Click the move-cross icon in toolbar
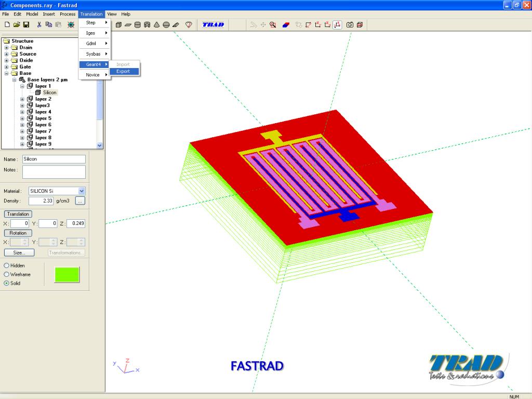 click(x=263, y=24)
